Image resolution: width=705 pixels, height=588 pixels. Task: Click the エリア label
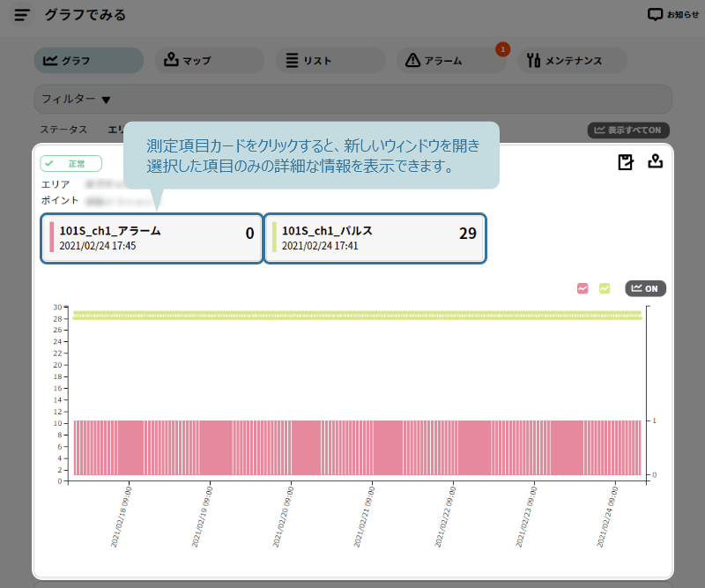(x=56, y=184)
